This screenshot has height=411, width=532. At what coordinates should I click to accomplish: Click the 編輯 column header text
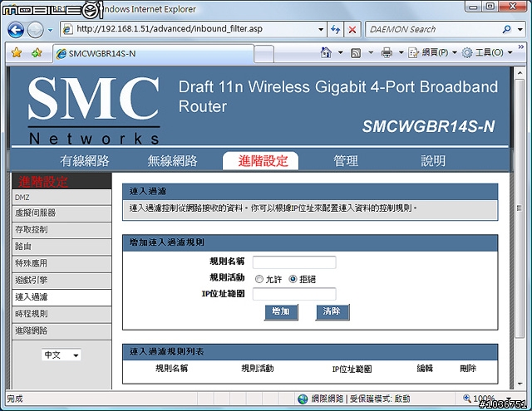[425, 369]
